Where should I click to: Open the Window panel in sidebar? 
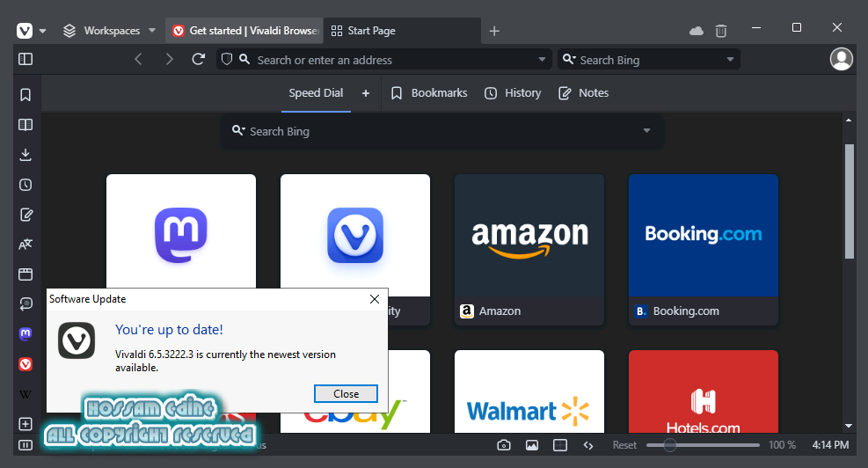[x=26, y=274]
